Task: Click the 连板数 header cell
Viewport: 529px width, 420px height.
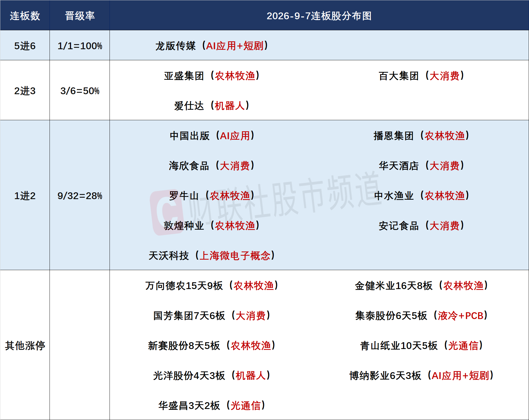Action: click(x=25, y=16)
